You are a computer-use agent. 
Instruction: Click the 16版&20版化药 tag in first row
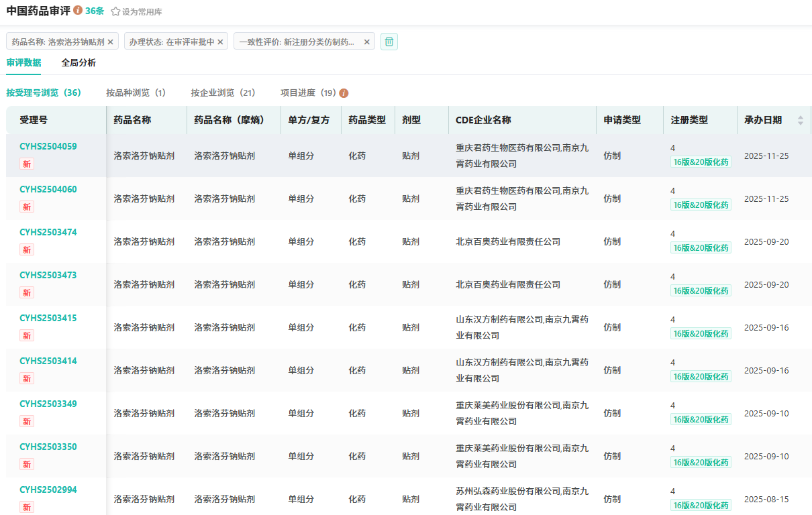(701, 162)
